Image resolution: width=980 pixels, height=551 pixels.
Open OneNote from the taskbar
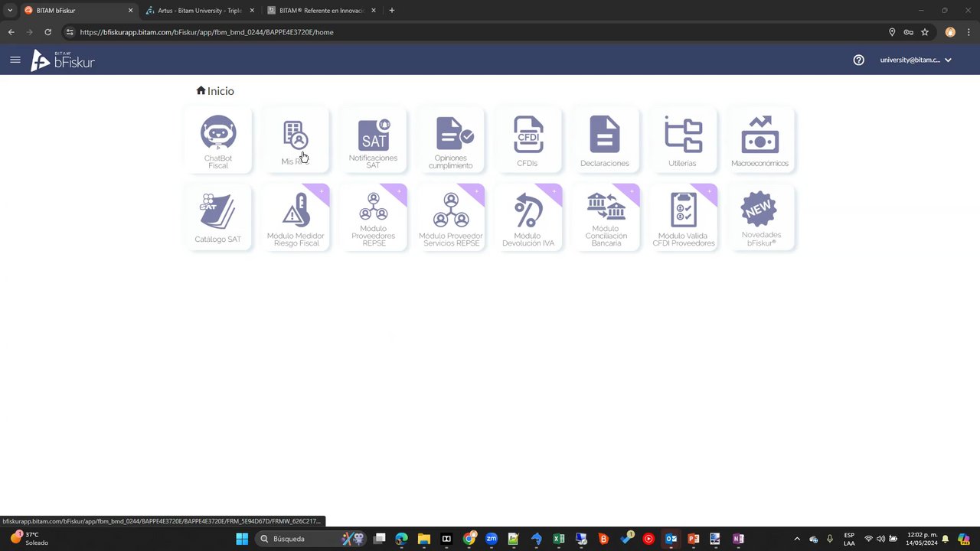click(738, 539)
